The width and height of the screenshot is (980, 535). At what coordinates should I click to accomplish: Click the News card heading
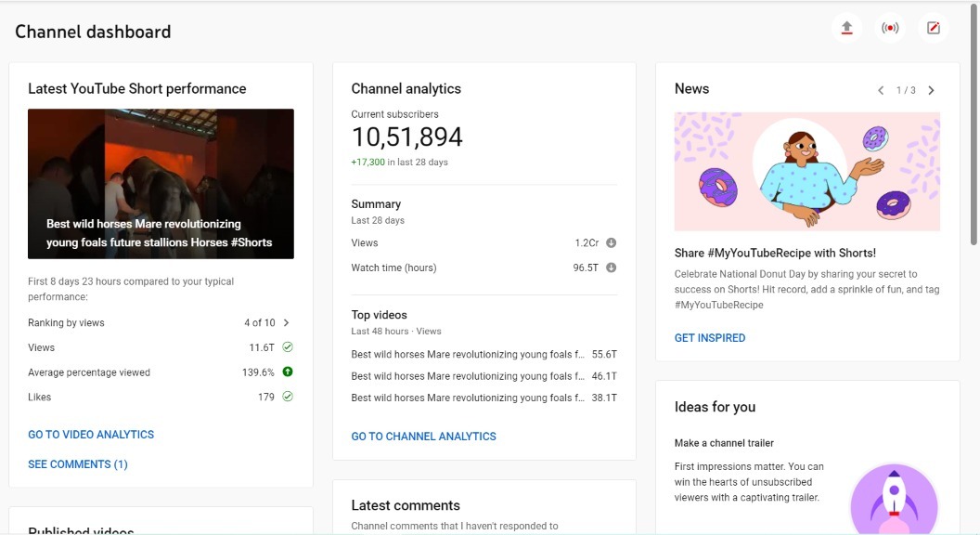point(692,89)
